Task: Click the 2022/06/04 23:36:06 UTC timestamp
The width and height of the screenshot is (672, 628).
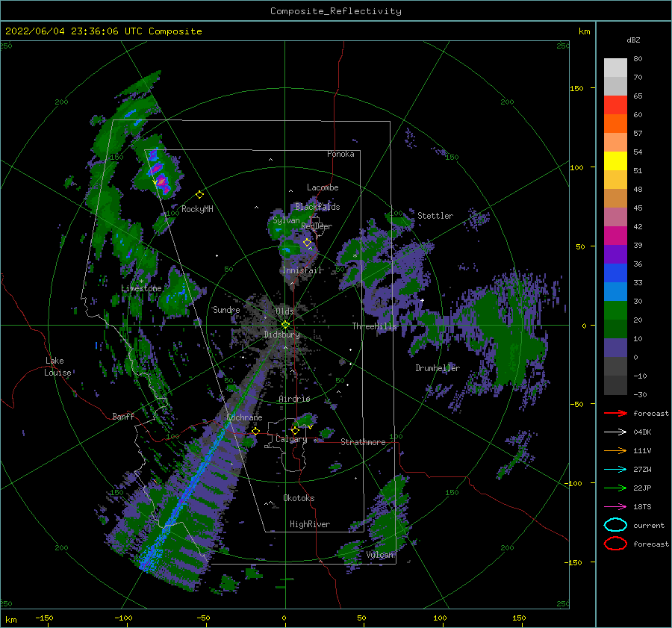Action: coord(74,31)
